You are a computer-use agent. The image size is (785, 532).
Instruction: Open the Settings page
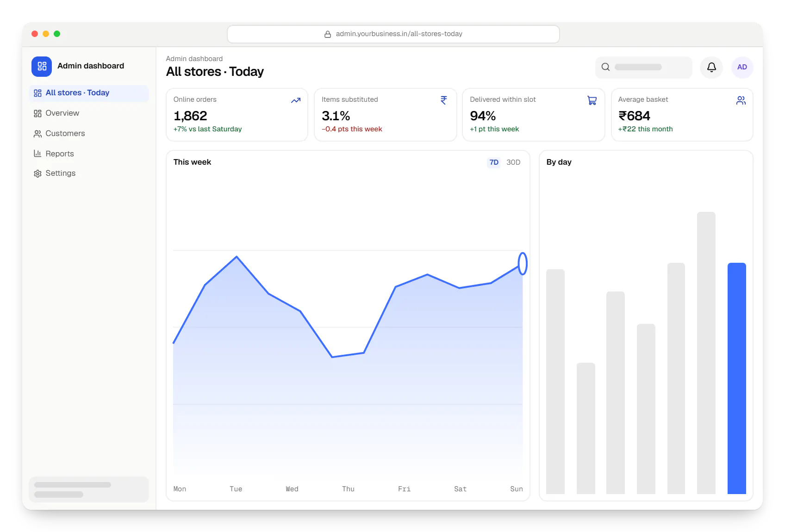[x=89, y=173]
